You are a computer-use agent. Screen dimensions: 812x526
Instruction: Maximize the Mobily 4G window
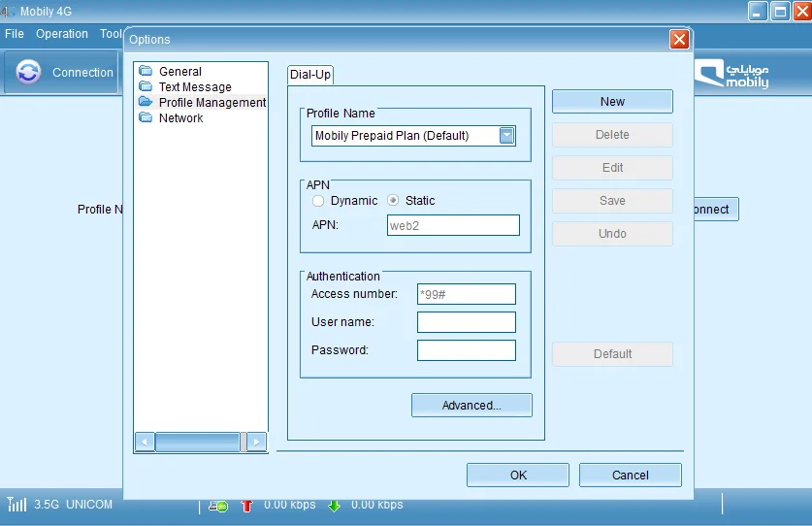click(780, 12)
